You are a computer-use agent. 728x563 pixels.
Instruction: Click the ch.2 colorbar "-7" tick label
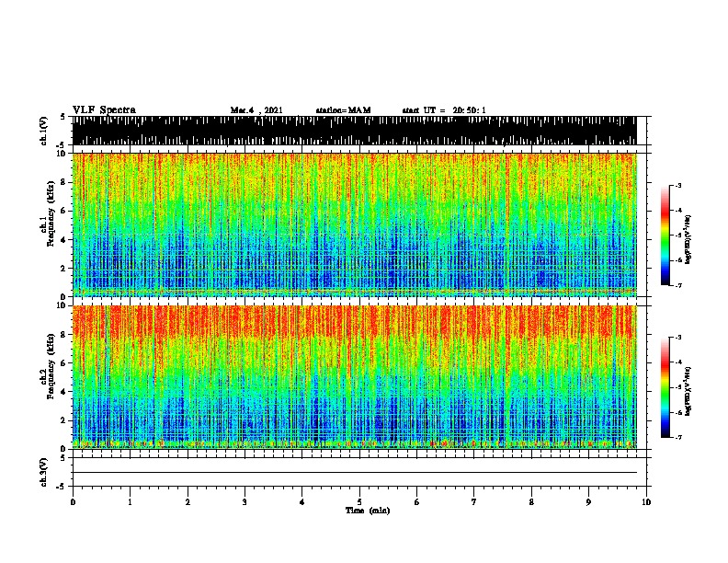[677, 437]
